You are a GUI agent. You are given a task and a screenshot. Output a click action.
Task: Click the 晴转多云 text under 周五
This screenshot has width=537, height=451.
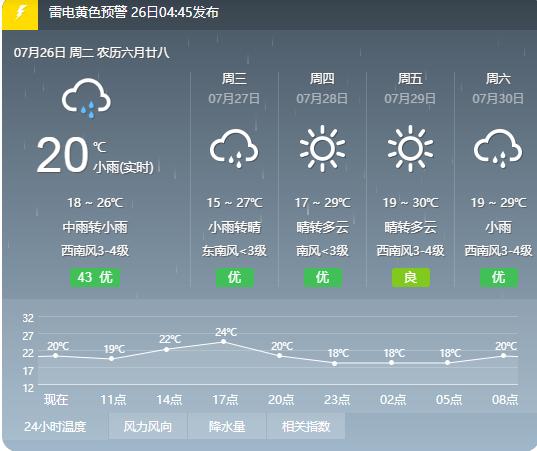tap(410, 227)
